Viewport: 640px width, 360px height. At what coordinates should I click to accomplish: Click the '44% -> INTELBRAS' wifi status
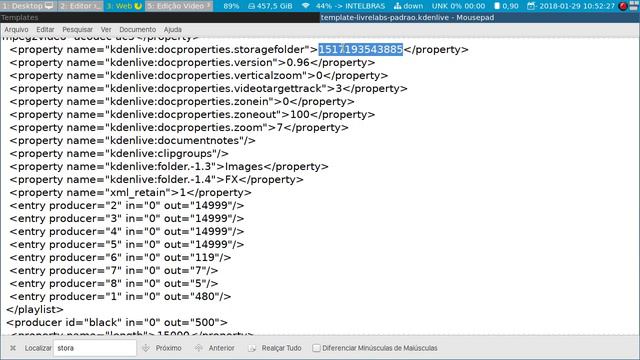pyautogui.click(x=350, y=6)
